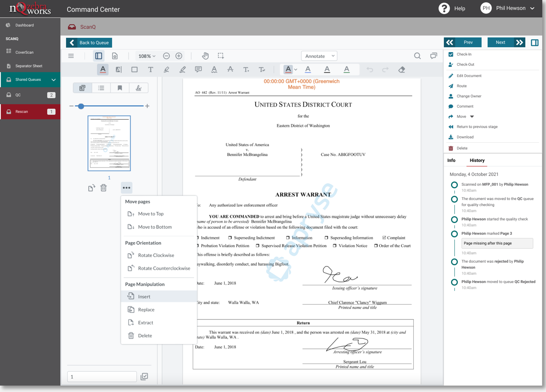Switch to the Info tab
Image resolution: width=546 pixels, height=392 pixels.
(x=451, y=161)
